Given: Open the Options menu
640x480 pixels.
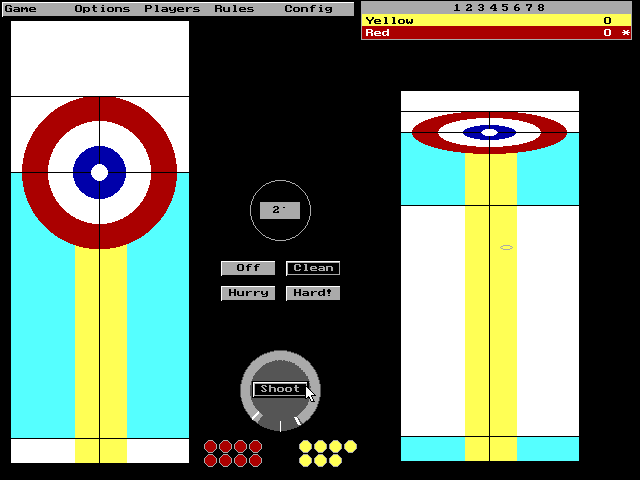Looking at the screenshot, I should coord(102,9).
